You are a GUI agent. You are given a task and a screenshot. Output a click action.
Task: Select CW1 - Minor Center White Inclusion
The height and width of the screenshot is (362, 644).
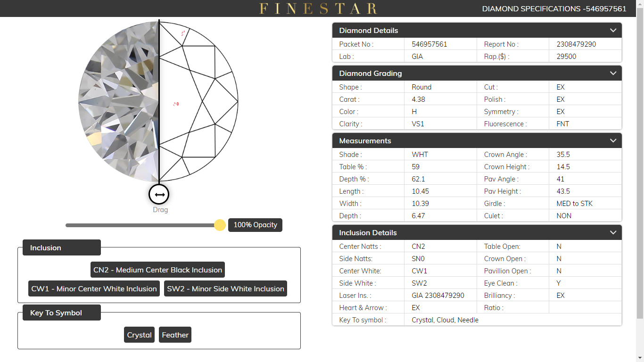click(x=94, y=288)
